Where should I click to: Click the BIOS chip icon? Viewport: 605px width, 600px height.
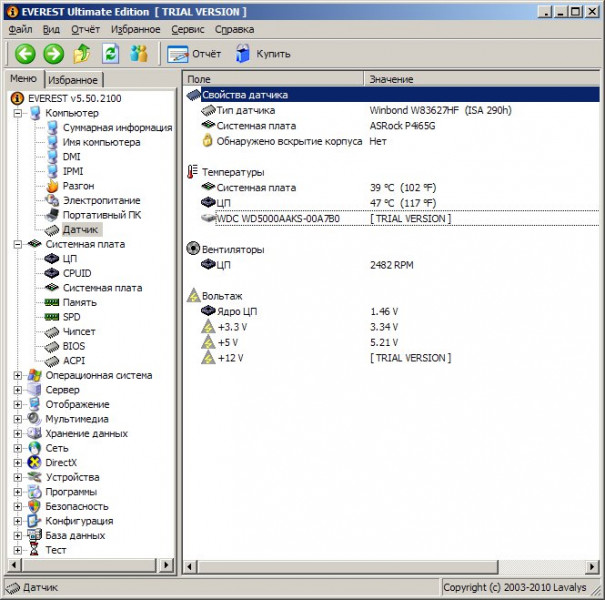click(x=52, y=346)
